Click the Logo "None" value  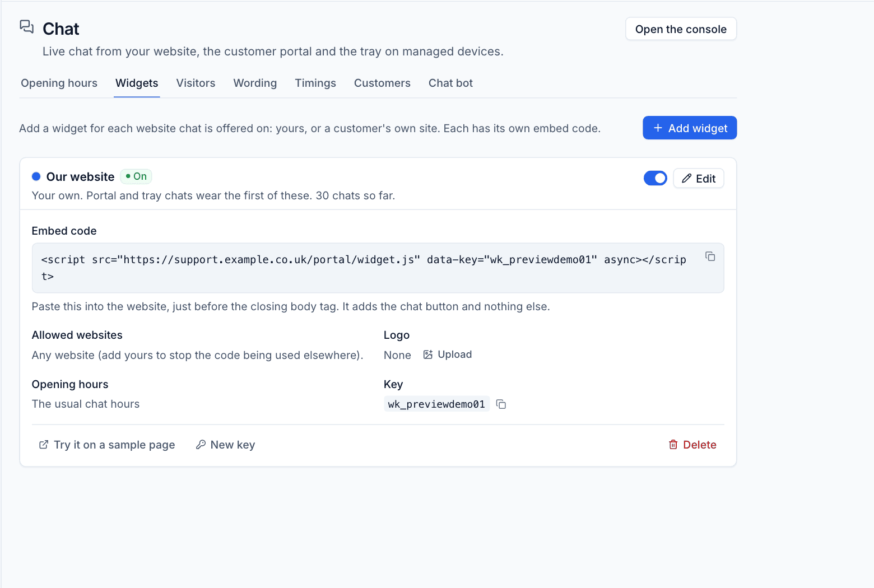[397, 355]
